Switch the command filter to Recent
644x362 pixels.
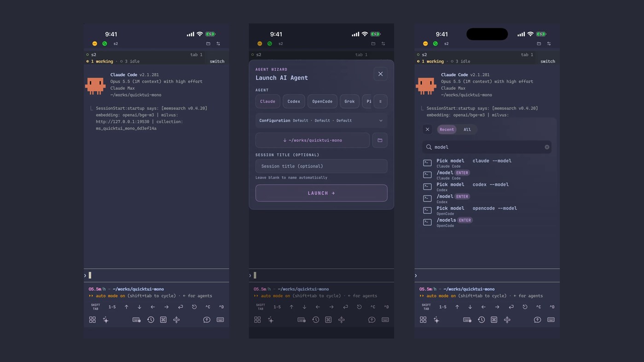click(447, 130)
